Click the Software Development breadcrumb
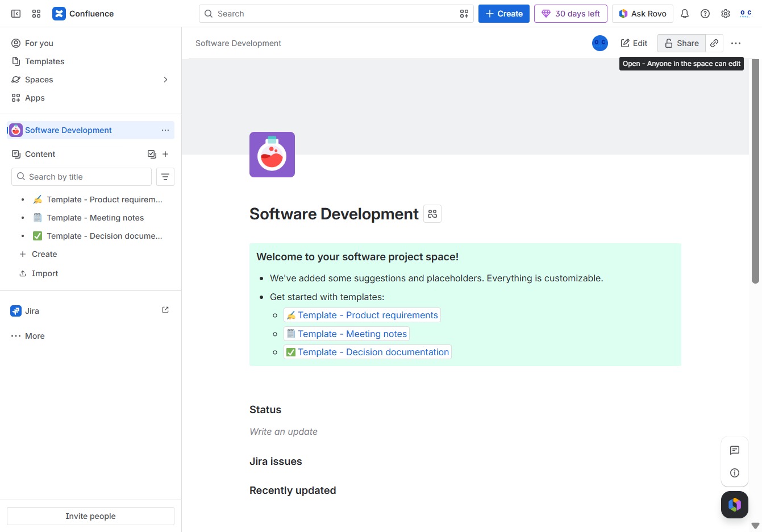 238,43
